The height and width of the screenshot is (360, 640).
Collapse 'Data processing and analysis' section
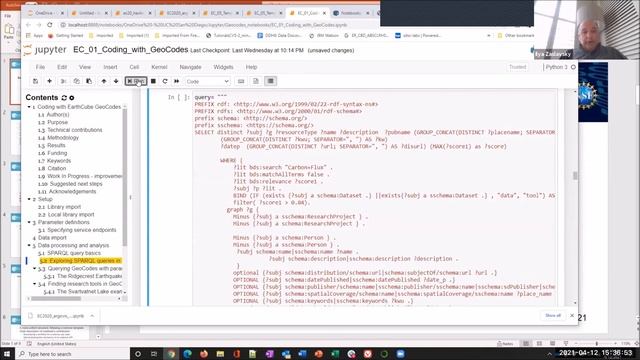pyautogui.click(x=29, y=246)
